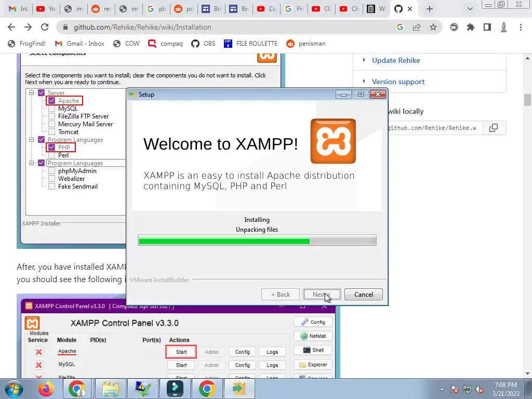Open the compaq bookmark

(166, 44)
